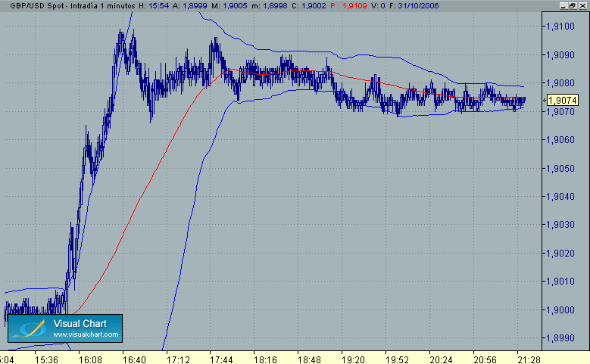
Task: Click the restore button of chart window
Action: coord(573,5)
